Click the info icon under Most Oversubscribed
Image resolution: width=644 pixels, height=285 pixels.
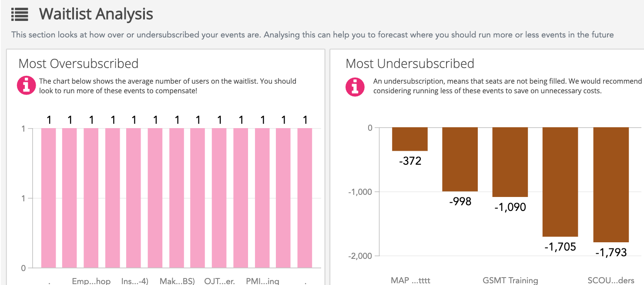pyautogui.click(x=26, y=85)
